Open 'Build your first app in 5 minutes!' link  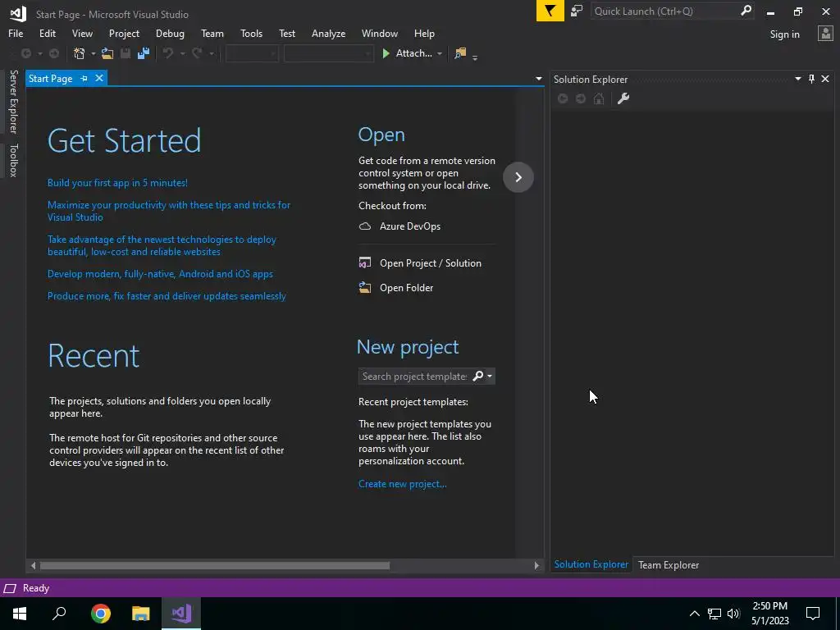coord(117,183)
